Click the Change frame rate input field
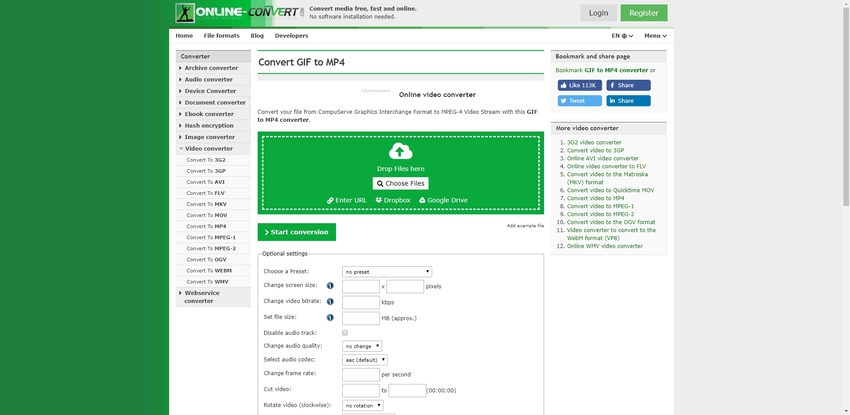This screenshot has height=415, width=850. 360,374
